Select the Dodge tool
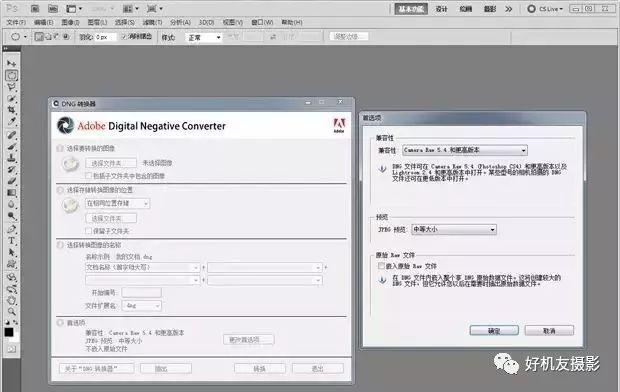 point(11,216)
